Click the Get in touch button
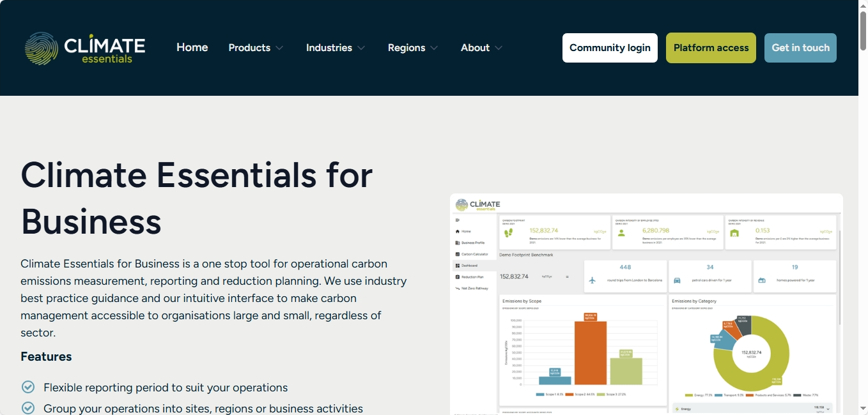The width and height of the screenshot is (868, 415). point(800,47)
